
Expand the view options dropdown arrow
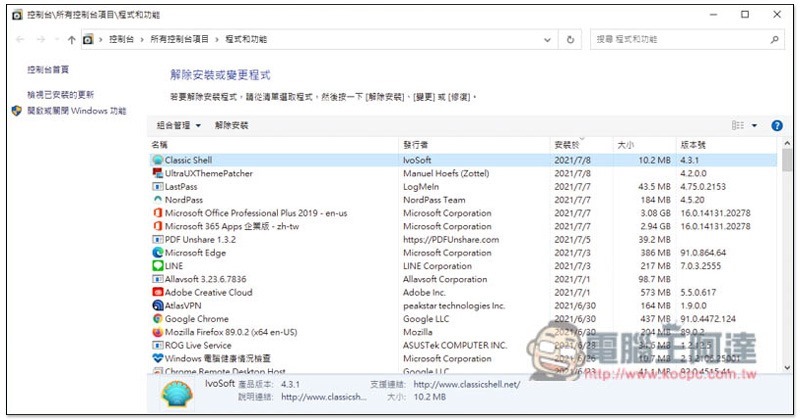pyautogui.click(x=754, y=126)
